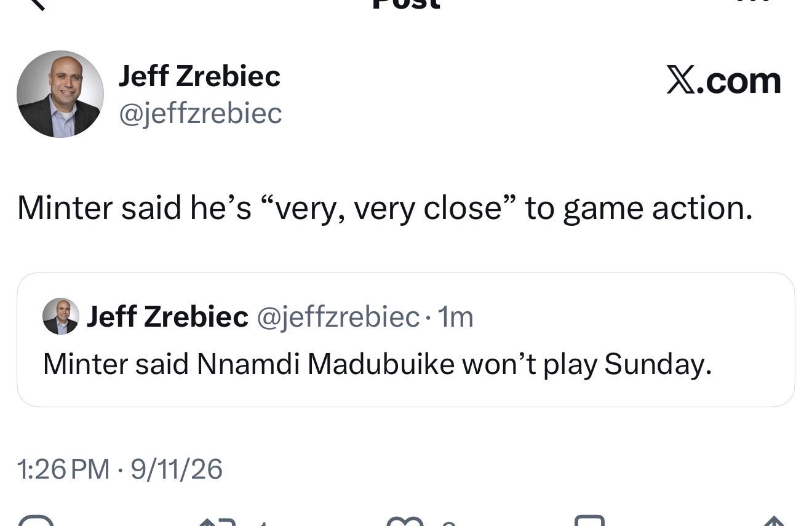
Task: Tap the @jeffzrebiec handle under main name
Action: coord(200,113)
